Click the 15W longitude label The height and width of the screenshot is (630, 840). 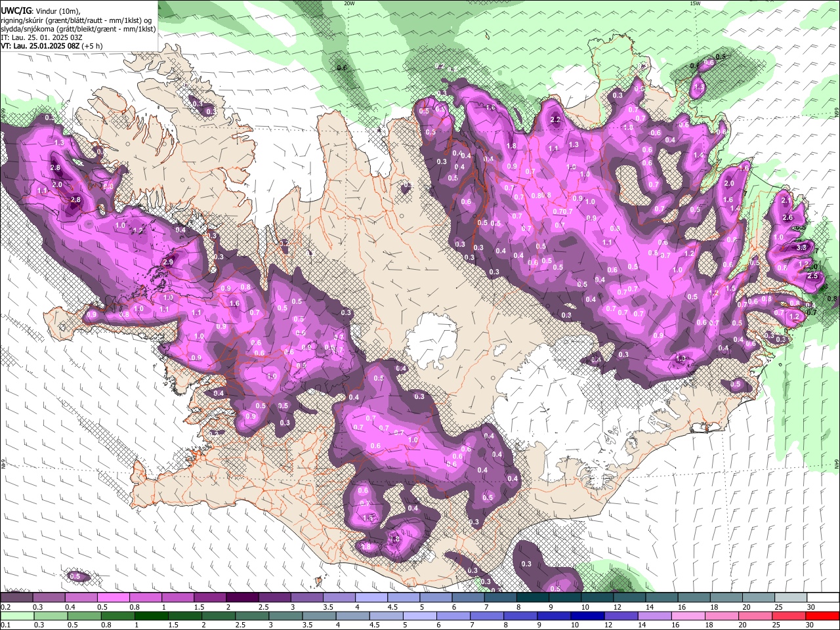pos(695,3)
